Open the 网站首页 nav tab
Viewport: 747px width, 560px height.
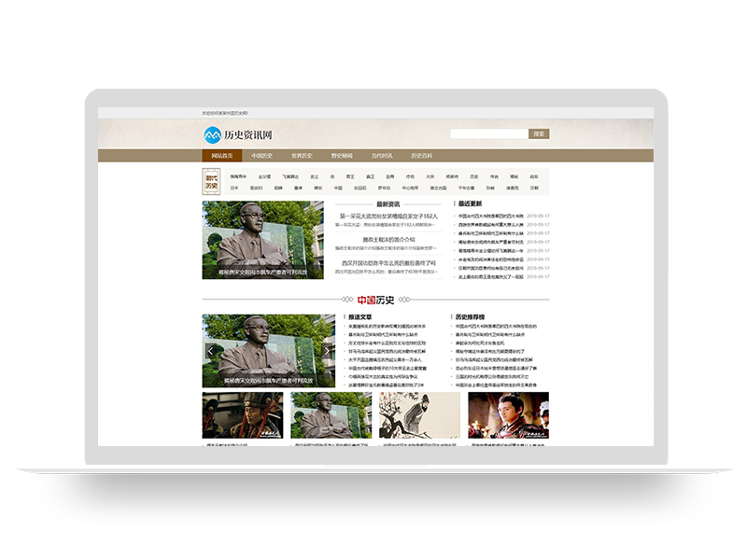(x=222, y=156)
